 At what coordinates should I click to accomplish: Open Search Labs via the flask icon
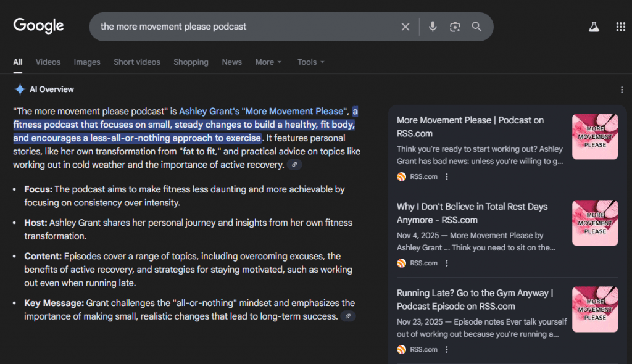(594, 26)
